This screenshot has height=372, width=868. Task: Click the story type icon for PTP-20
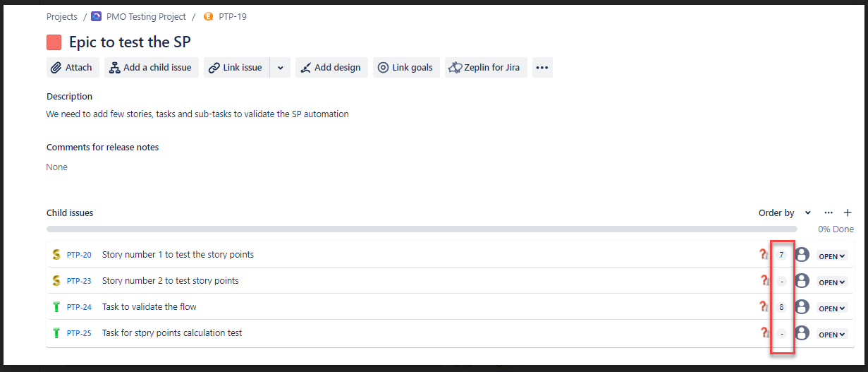coord(56,255)
